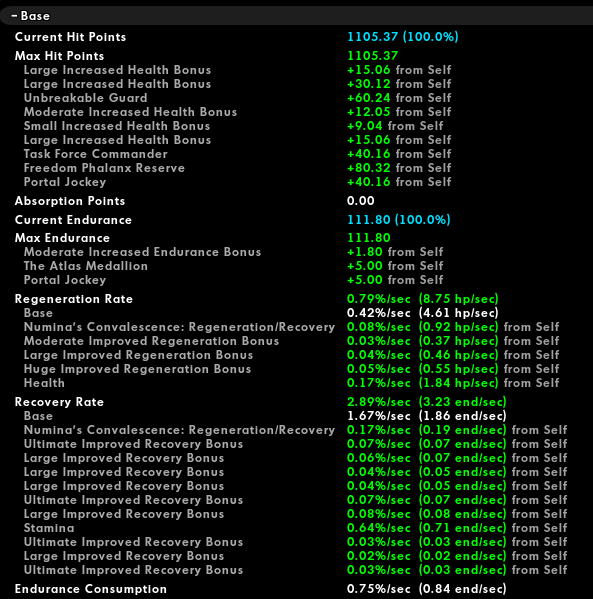The height and width of the screenshot is (599, 593).
Task: Select the Moderate Improved Regeneration Bonus label
Action: click(151, 341)
